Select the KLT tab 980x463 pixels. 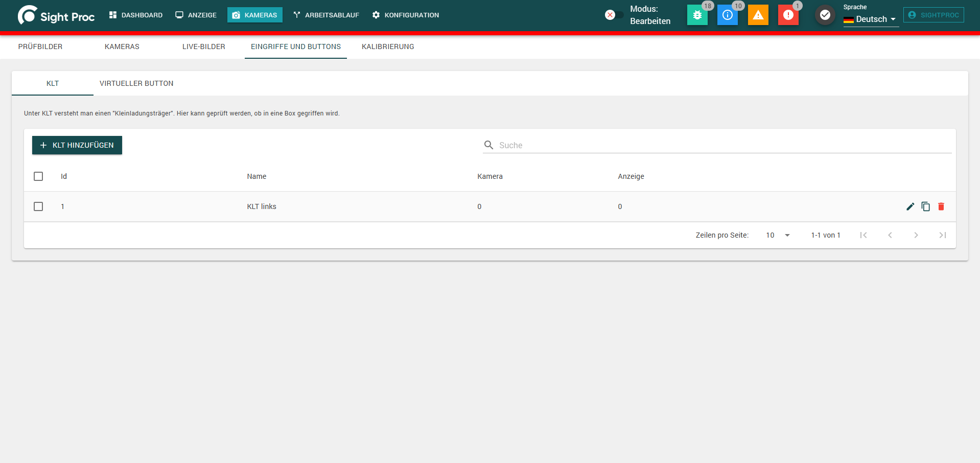tap(53, 83)
